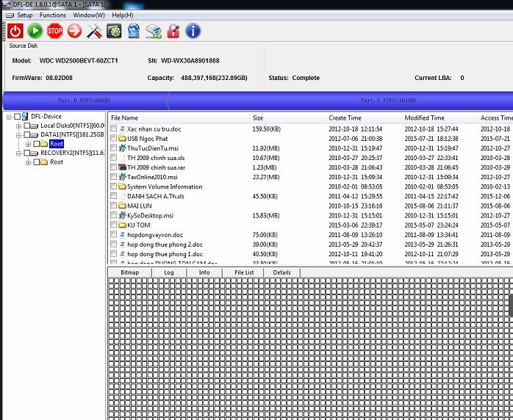The image size is (513, 420).
Task: Click the blue disk globe icon
Action: [x=134, y=32]
